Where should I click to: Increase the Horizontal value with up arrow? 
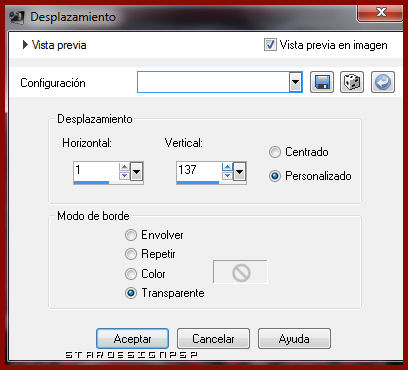(124, 167)
